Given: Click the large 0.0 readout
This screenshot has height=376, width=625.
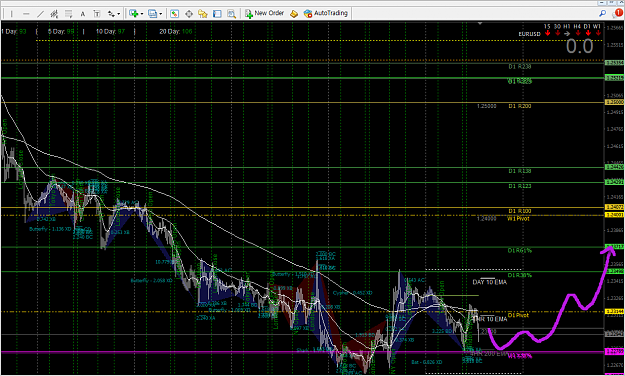Looking at the screenshot, I should coord(580,47).
